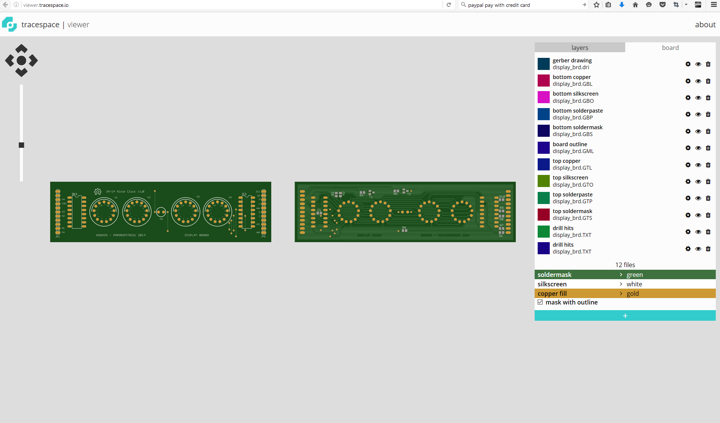This screenshot has height=423, width=720.
Task: Click the browser URL address bar
Action: tap(232, 5)
